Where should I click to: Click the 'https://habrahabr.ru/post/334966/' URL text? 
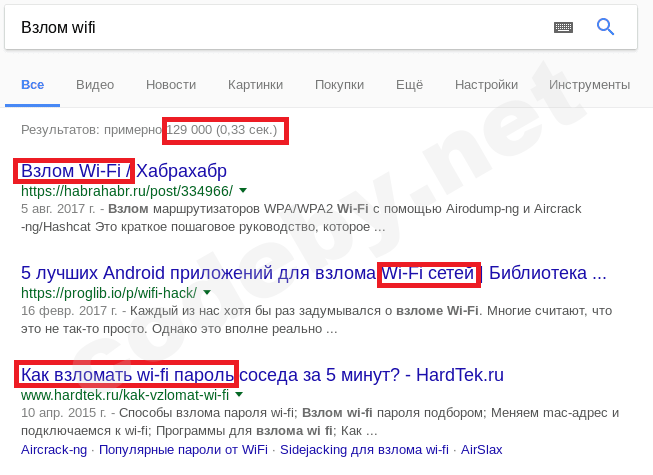[127, 191]
